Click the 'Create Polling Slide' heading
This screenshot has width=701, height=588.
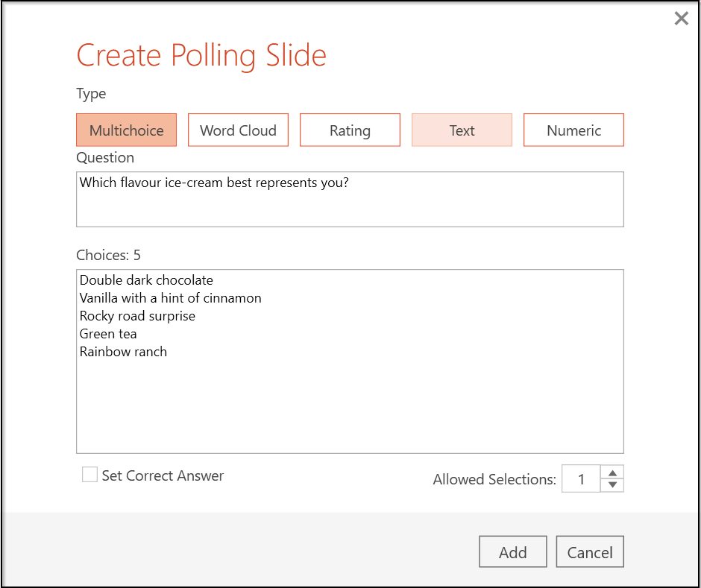tap(201, 56)
